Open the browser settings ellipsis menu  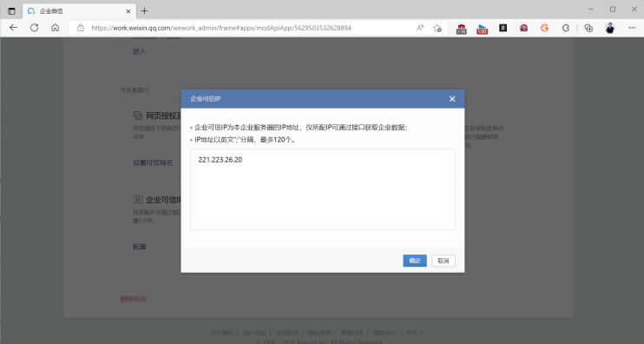click(x=632, y=28)
